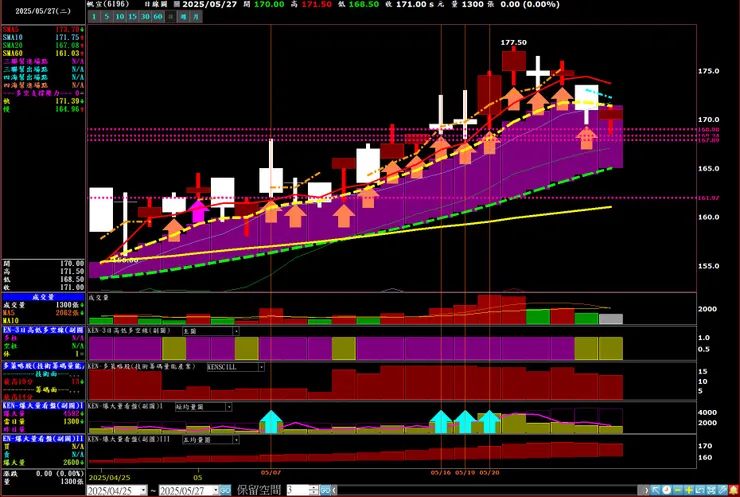740x497 pixels.
Task: Click the SMA60 161.03 indicator row
Action: tap(43, 53)
